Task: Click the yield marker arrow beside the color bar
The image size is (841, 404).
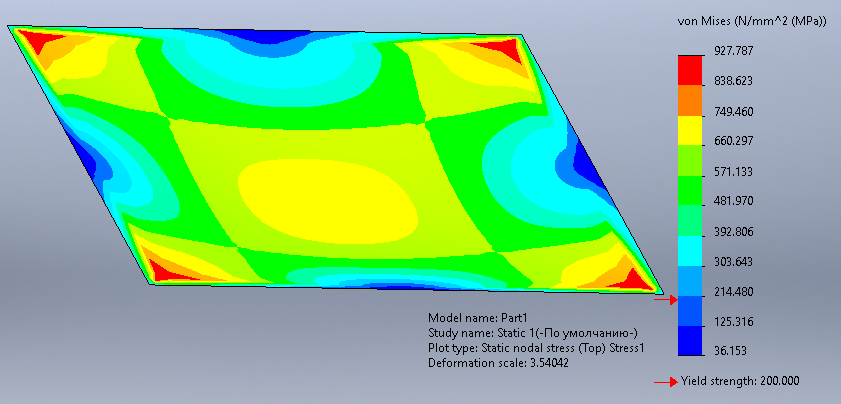Action: tap(672, 297)
